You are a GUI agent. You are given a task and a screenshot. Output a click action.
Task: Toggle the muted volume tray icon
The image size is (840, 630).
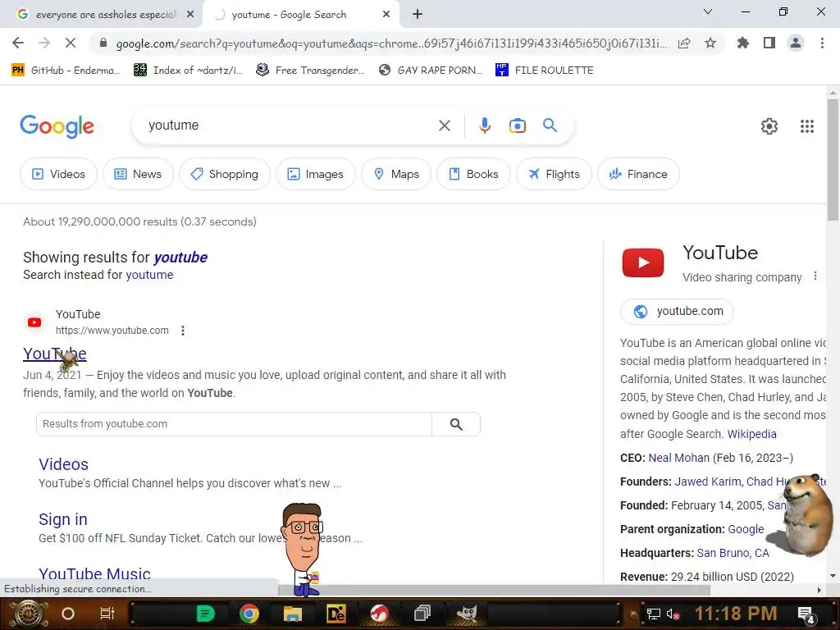click(x=673, y=614)
